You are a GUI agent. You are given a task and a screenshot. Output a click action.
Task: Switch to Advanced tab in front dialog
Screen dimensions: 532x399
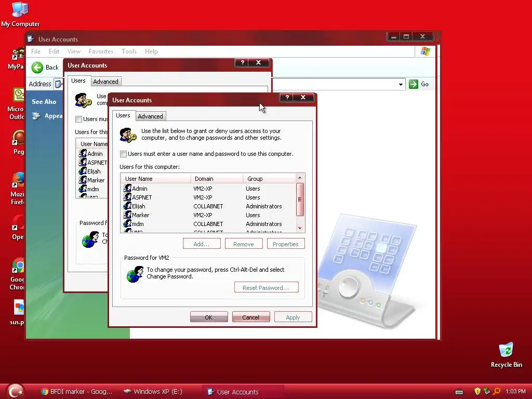click(x=150, y=116)
